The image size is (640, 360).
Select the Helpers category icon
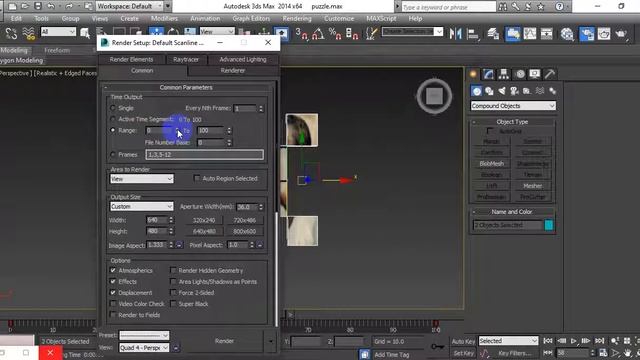(x=527, y=91)
